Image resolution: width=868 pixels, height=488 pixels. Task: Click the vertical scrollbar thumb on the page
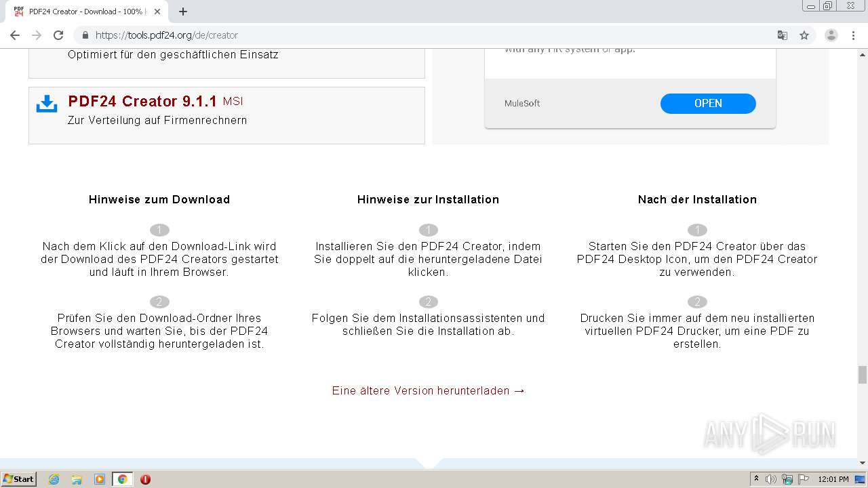point(862,374)
